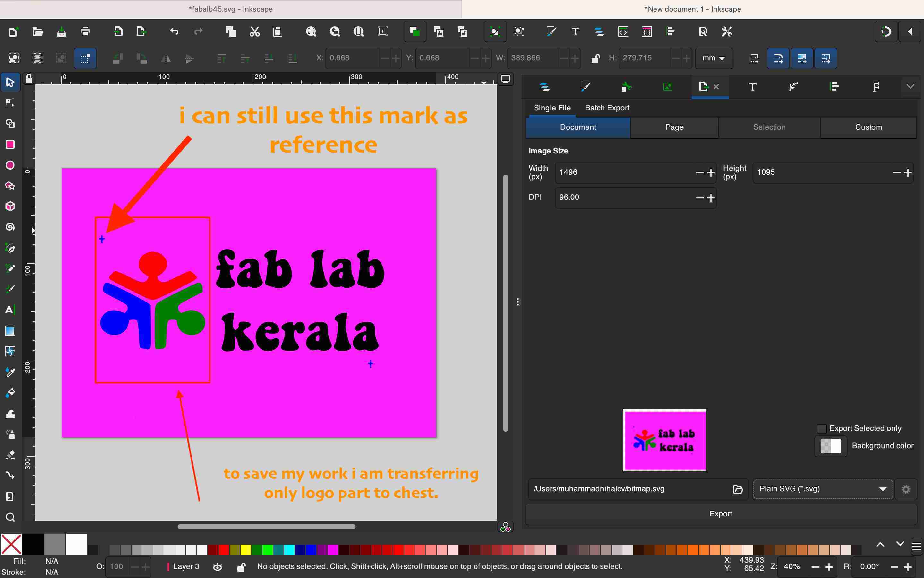Close the Export dock tab
The height and width of the screenshot is (578, 924).
point(716,87)
